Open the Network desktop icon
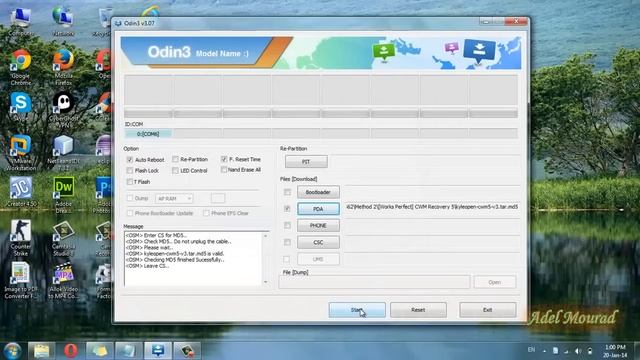Image resolution: width=640 pixels, height=360 pixels. click(x=63, y=22)
